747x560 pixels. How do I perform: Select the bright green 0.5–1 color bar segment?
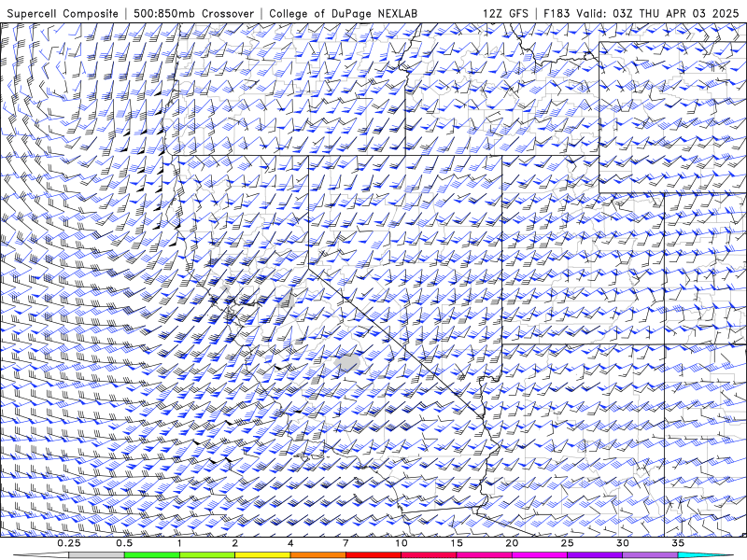152,555
